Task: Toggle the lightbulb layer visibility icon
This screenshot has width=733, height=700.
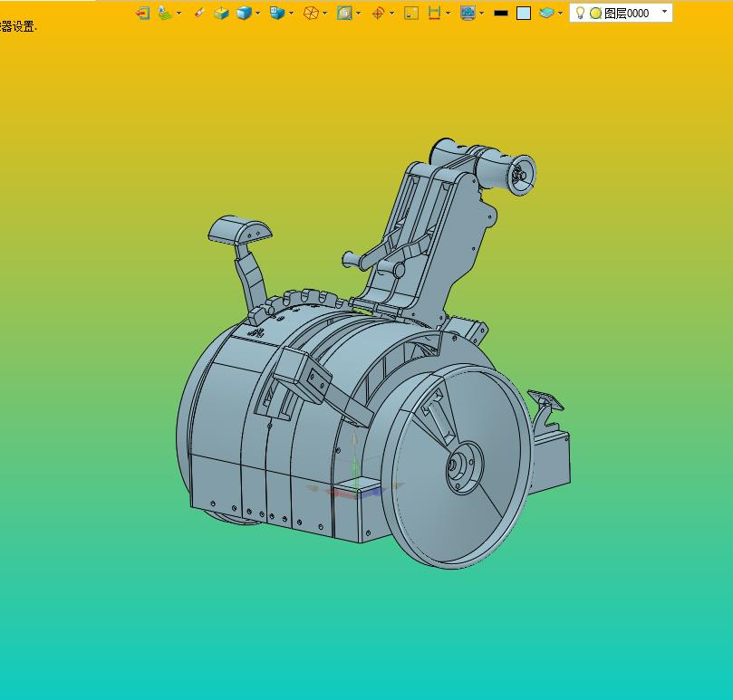Action: 580,13
